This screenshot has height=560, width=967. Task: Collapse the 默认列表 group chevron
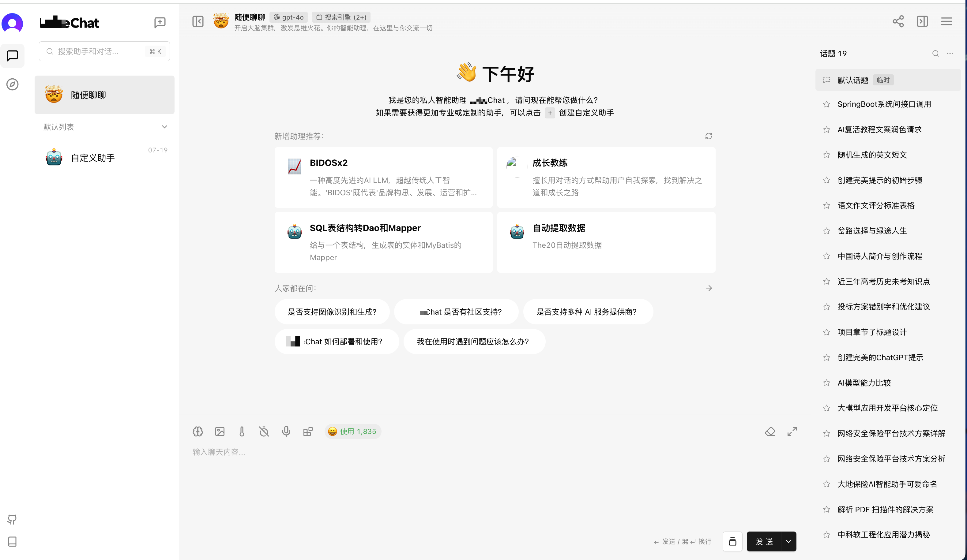(x=164, y=127)
